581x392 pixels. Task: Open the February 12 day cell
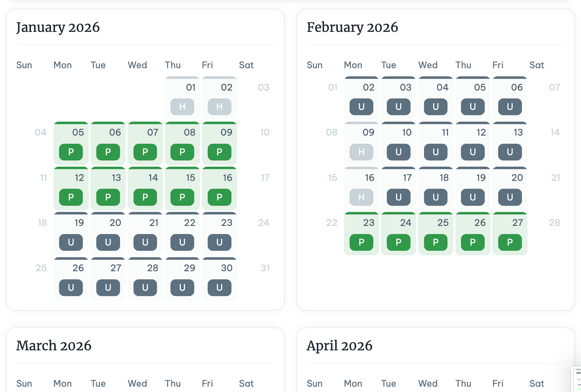(472, 143)
